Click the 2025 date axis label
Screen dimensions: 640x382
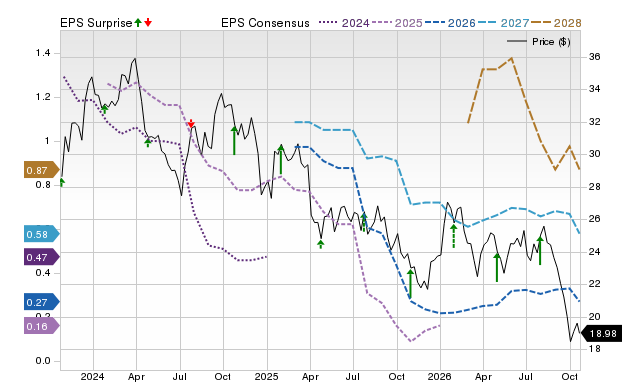click(x=267, y=376)
